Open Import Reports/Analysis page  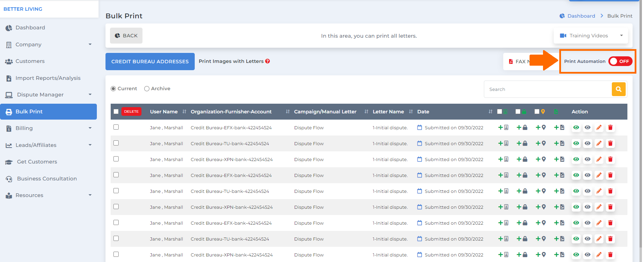point(48,78)
